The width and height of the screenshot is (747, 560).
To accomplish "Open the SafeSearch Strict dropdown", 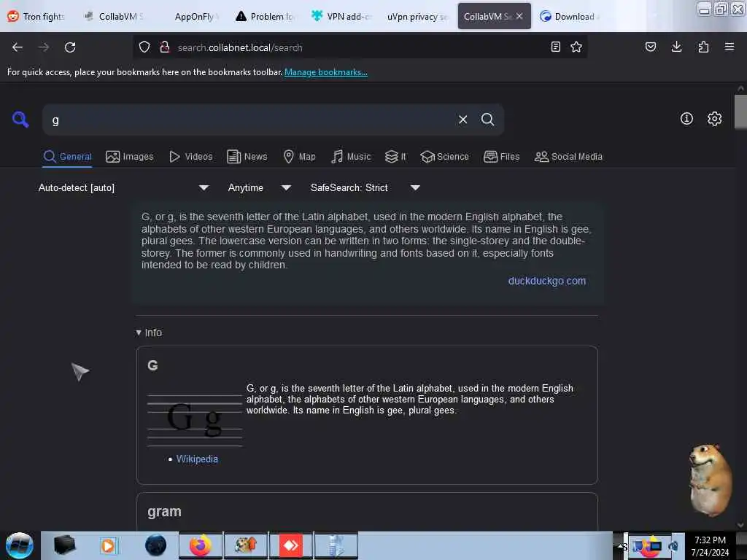I will coord(365,187).
